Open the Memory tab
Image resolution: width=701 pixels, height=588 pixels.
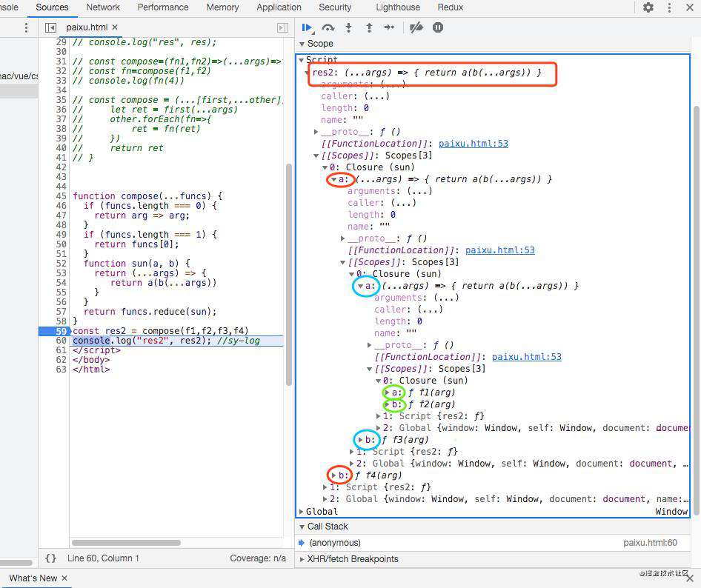click(222, 7)
